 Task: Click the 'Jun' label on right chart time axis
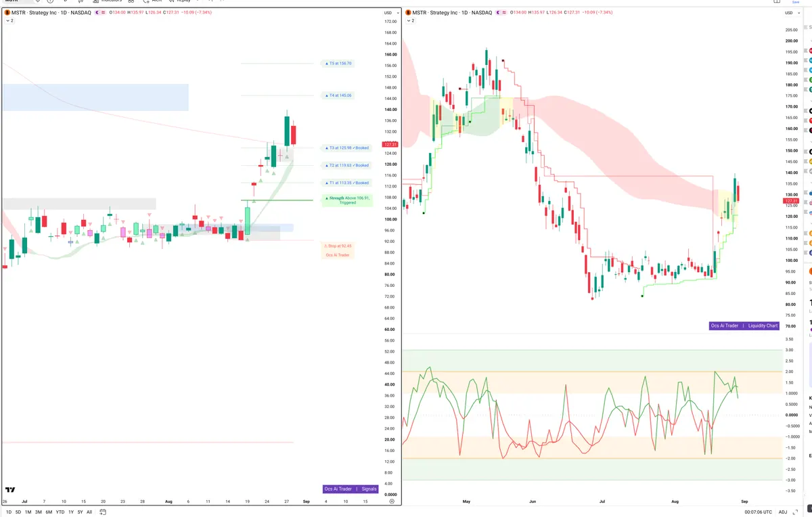tap(533, 501)
